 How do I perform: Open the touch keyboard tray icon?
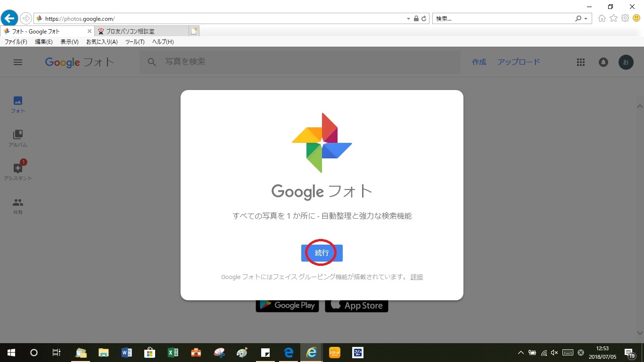click(568, 353)
